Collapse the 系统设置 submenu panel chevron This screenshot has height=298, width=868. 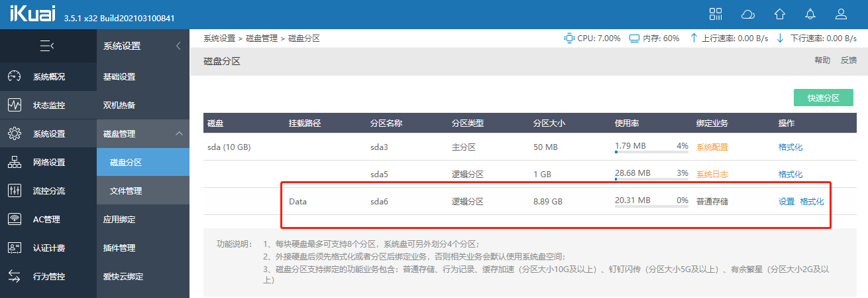point(178,46)
